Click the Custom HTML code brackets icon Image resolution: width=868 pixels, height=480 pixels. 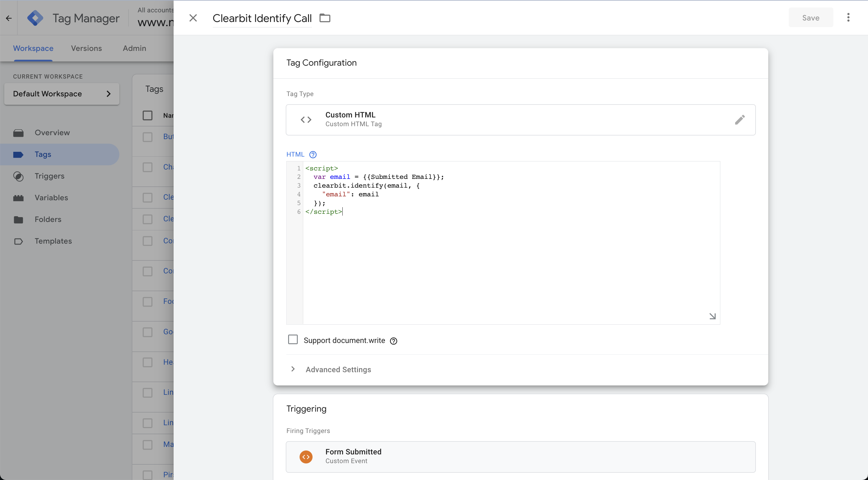[x=306, y=120]
